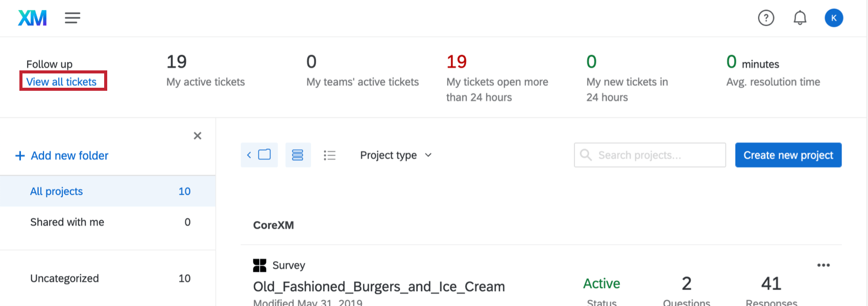The height and width of the screenshot is (306, 868).
Task: Click the XM logo
Action: 32,18
